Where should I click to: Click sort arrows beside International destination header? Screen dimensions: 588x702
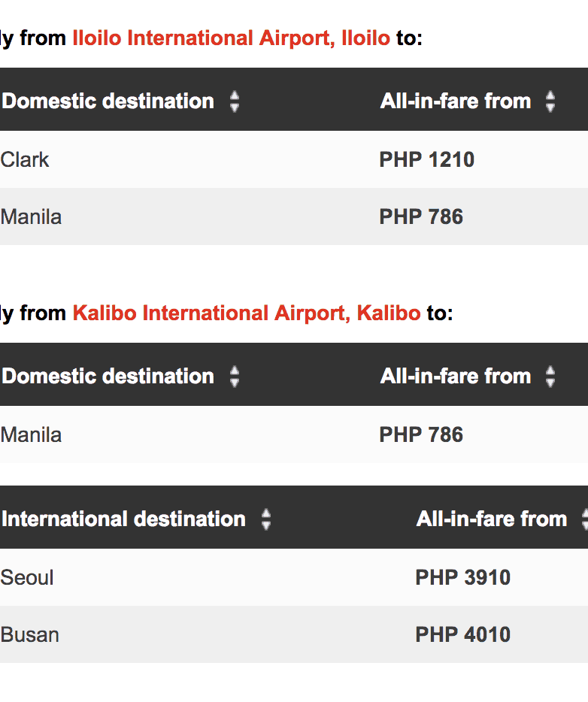(x=265, y=519)
